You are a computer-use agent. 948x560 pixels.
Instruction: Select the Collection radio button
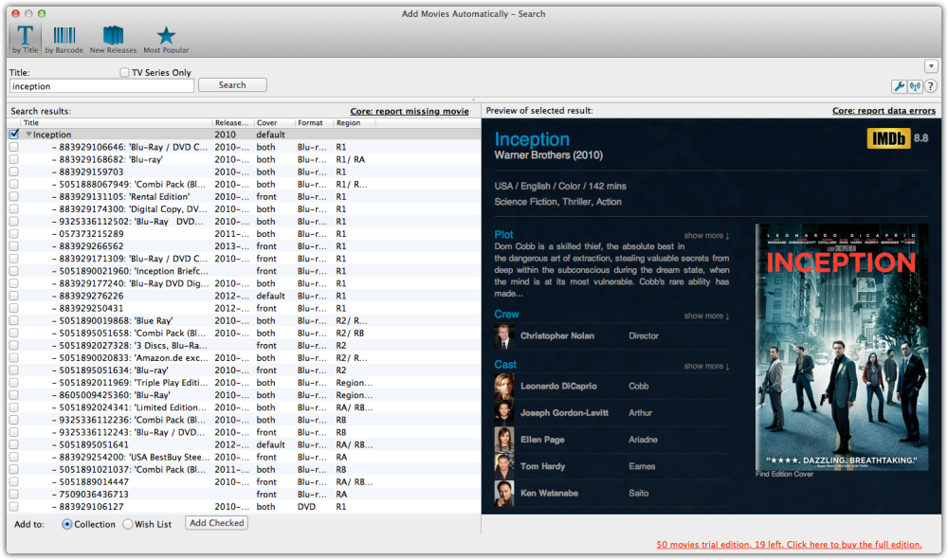tap(67, 524)
